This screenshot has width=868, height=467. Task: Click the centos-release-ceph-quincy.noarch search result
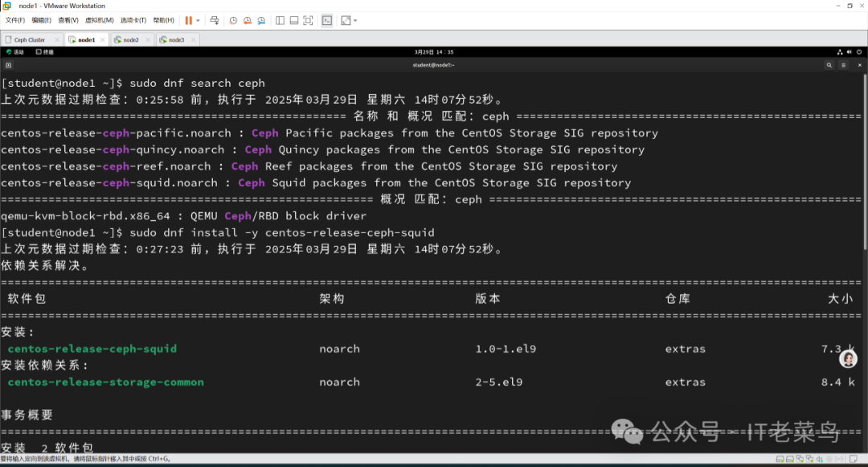point(113,150)
